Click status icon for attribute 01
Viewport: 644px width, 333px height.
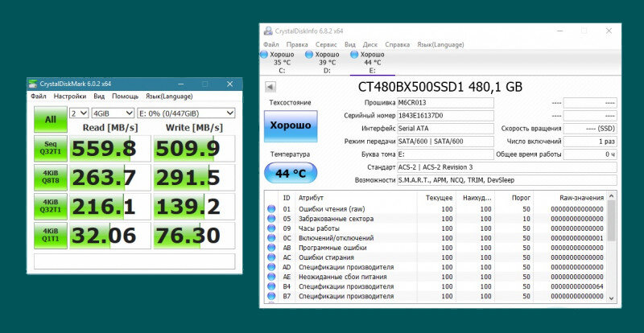point(271,209)
